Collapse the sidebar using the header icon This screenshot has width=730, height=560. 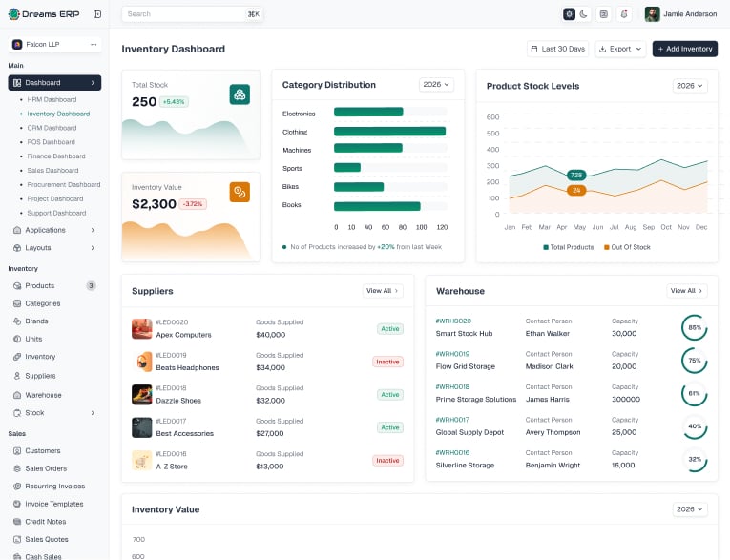point(97,14)
